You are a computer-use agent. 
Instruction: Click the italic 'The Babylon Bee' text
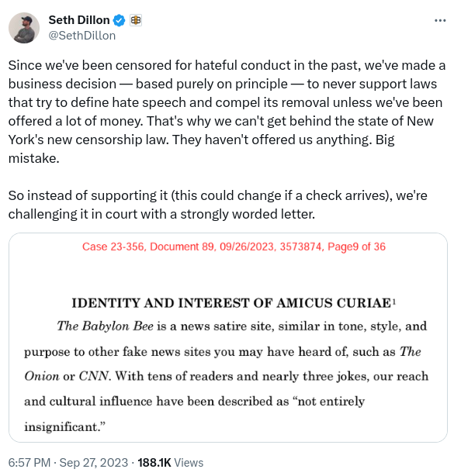105,326
